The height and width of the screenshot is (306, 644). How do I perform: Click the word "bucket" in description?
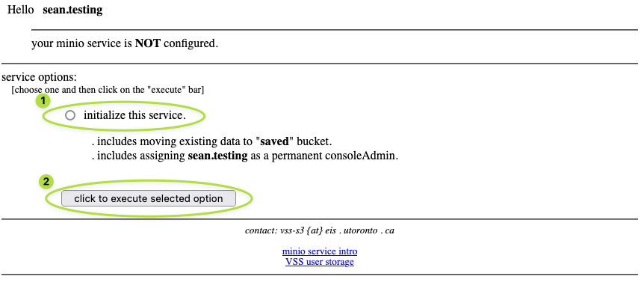point(312,141)
